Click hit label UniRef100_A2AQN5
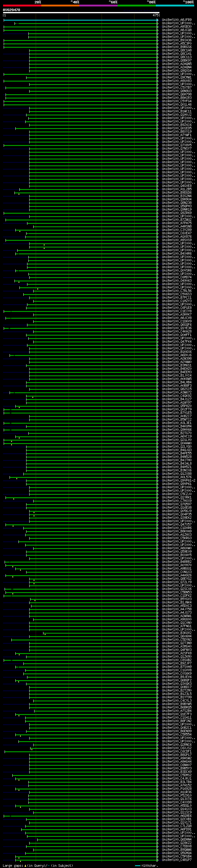This screenshot has height=868, width=197. coord(176,64)
